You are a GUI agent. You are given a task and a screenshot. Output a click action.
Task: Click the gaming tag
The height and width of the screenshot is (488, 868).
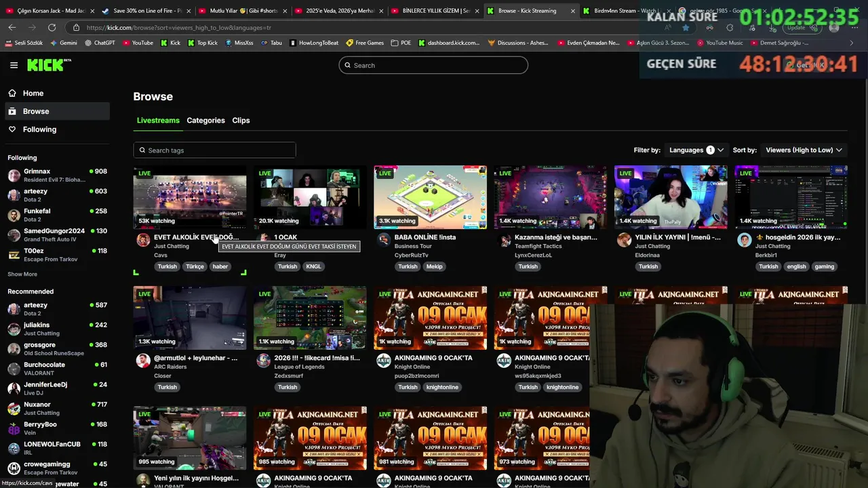click(x=825, y=266)
